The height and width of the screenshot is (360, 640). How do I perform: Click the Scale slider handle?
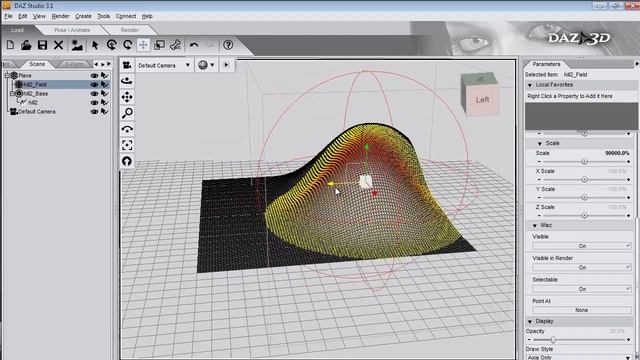click(x=584, y=162)
